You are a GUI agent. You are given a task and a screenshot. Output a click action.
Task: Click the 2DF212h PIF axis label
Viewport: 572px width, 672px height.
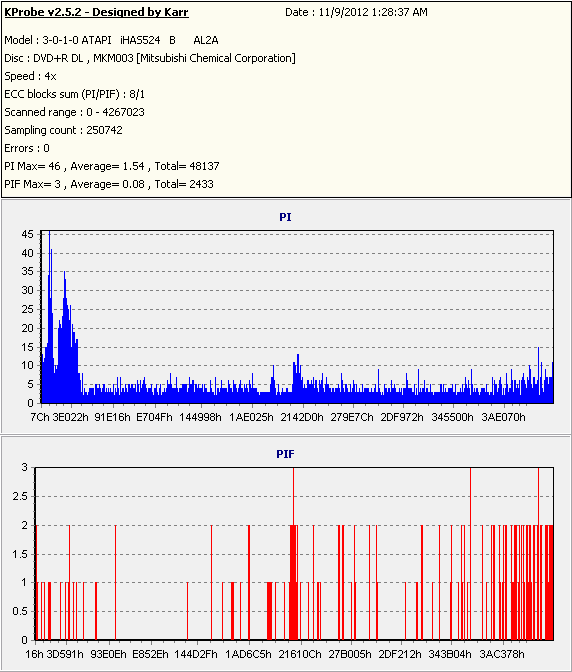tap(400, 654)
